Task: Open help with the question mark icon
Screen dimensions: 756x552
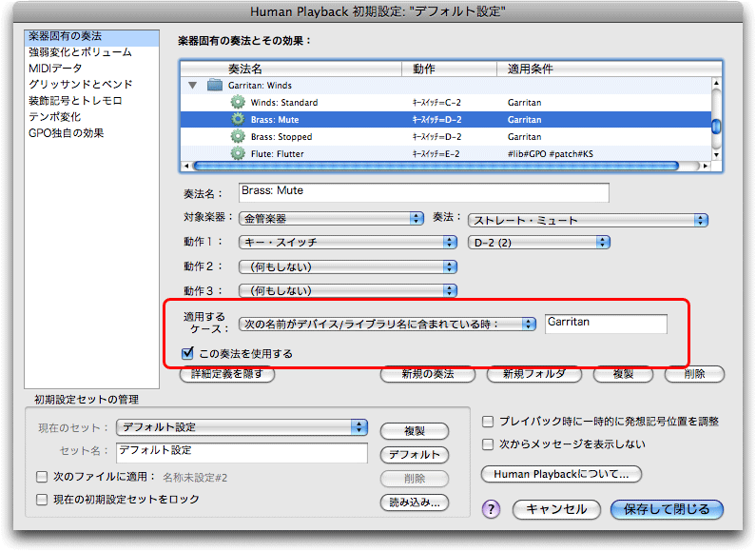Action: click(491, 508)
